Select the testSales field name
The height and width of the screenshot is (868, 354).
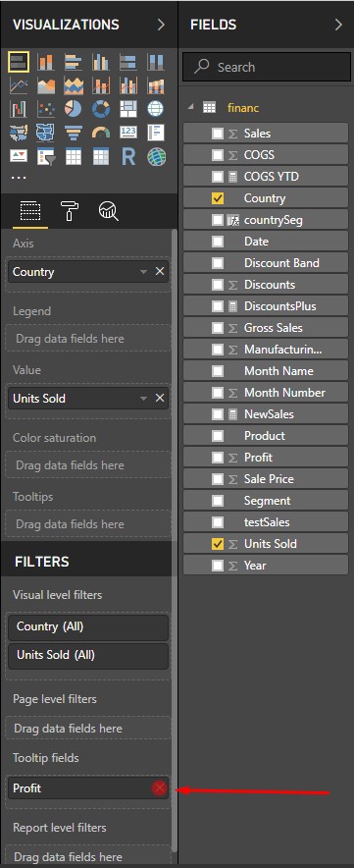point(267,522)
